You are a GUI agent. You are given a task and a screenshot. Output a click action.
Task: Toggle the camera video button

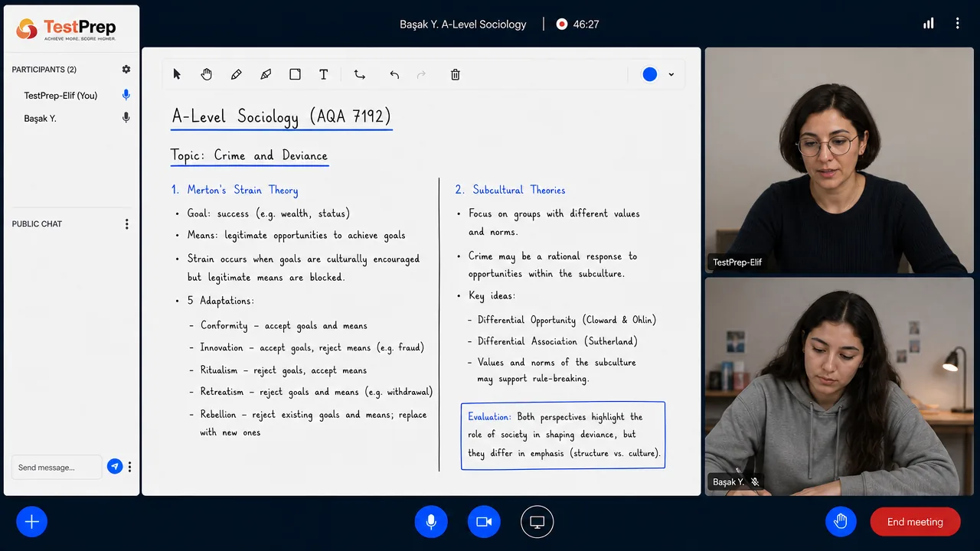[484, 522]
